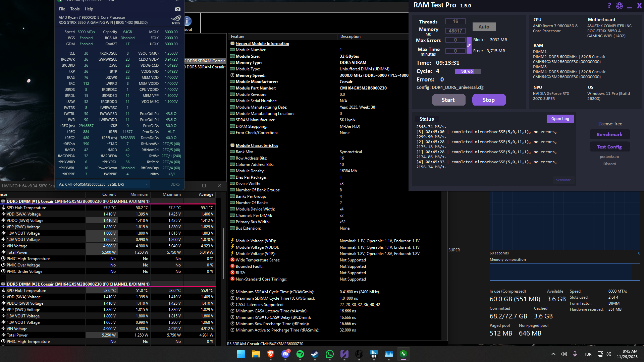The height and width of the screenshot is (362, 644).
Task: Click the Threads input field
Action: (x=455, y=21)
